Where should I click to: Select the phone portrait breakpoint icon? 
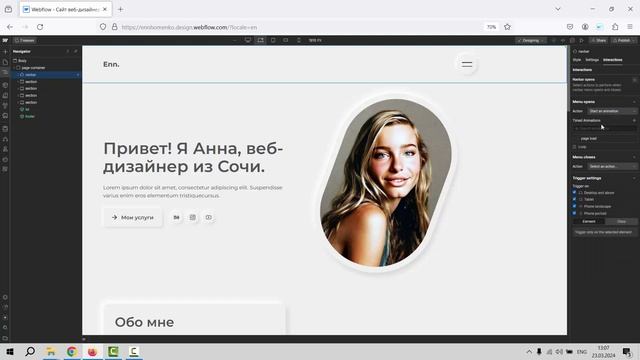pyautogui.click(x=298, y=40)
